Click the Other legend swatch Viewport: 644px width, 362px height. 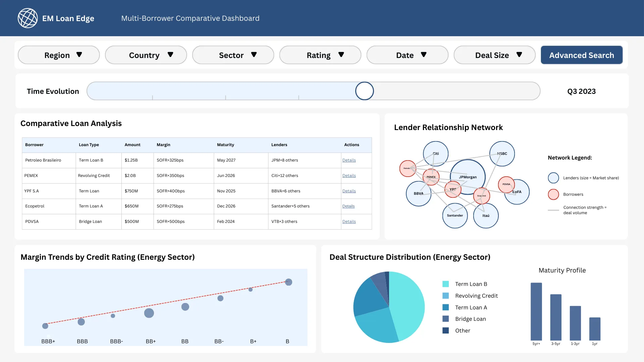click(x=445, y=330)
